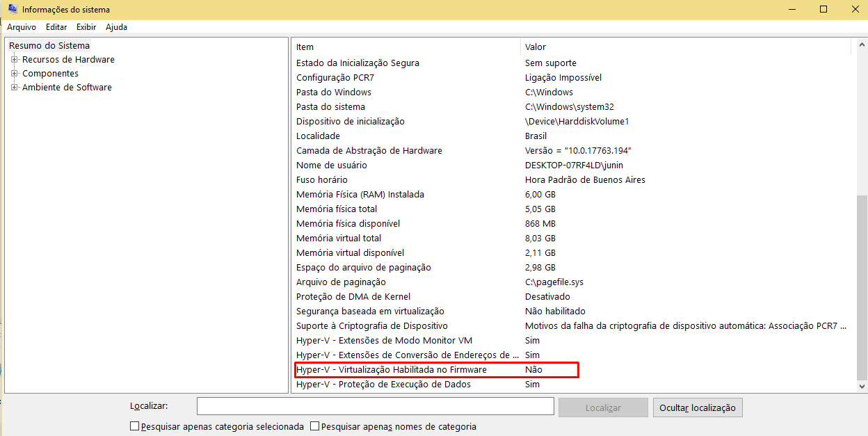The height and width of the screenshot is (436, 868).
Task: Select the Suporte à Criptografia de Dispositivo row
Action: click(571, 326)
